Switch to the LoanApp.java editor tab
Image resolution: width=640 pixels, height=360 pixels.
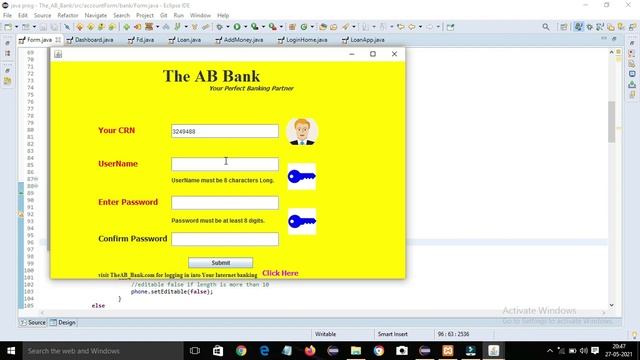pos(363,40)
